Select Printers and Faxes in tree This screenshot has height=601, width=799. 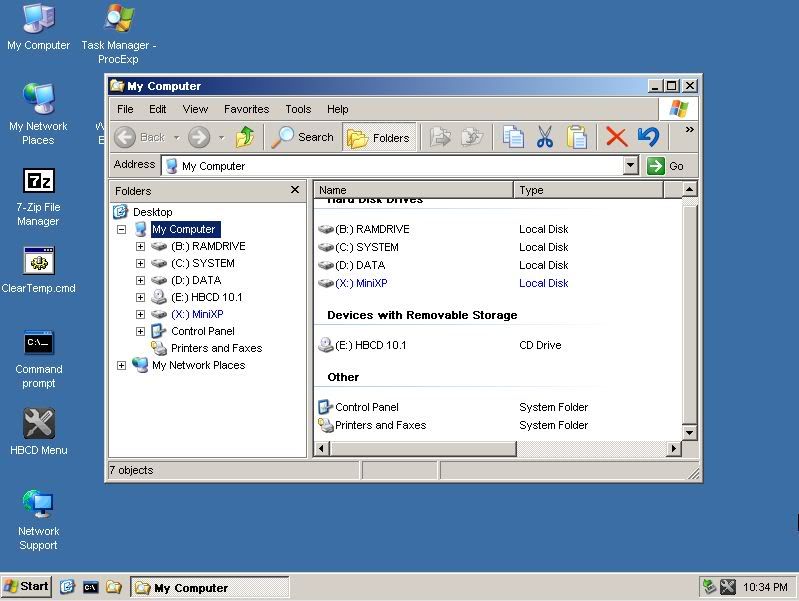(x=216, y=348)
